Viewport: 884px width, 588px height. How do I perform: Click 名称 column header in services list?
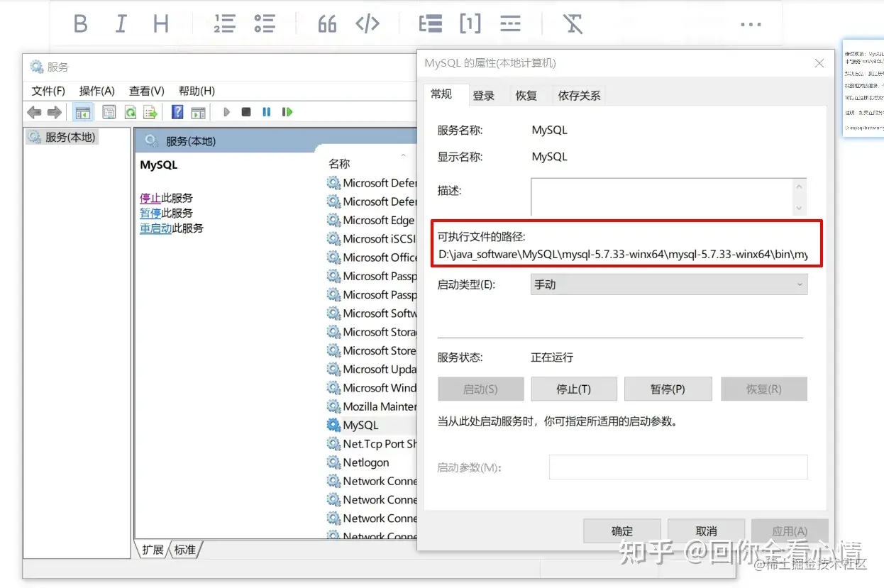click(x=339, y=163)
